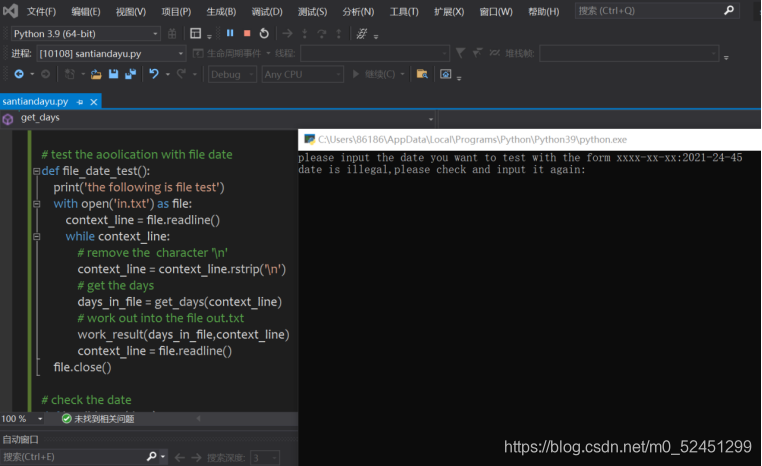762x466 pixels.
Task: Focus the 搜索 (Ctrl+Q) search box
Action: point(657,11)
